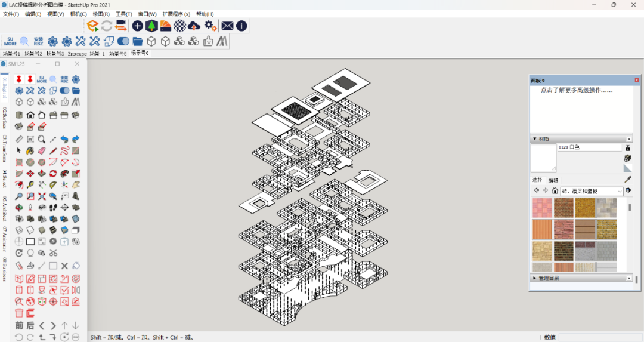Image resolution: width=644 pixels, height=342 pixels.
Task: Select the footprints Walk tool in SM1.25
Action: pyautogui.click(x=53, y=208)
